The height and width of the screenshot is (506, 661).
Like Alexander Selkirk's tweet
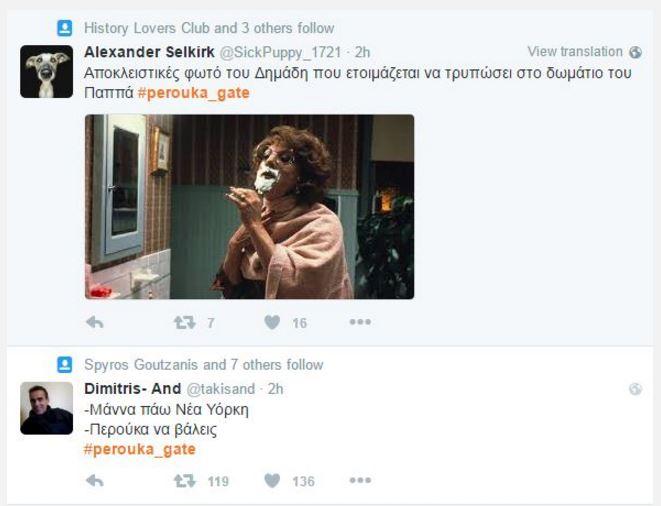272,322
